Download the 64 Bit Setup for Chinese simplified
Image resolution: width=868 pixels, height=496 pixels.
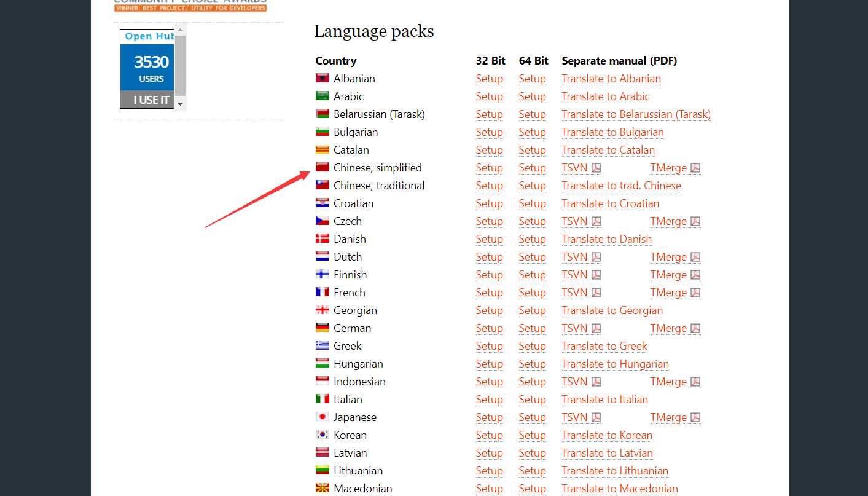532,168
